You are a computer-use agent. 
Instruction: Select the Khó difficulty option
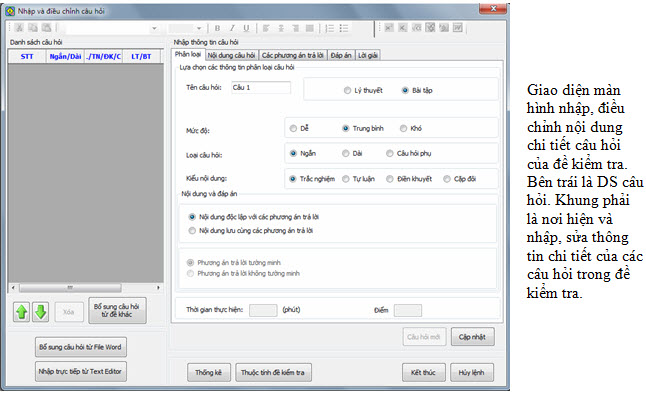click(403, 129)
